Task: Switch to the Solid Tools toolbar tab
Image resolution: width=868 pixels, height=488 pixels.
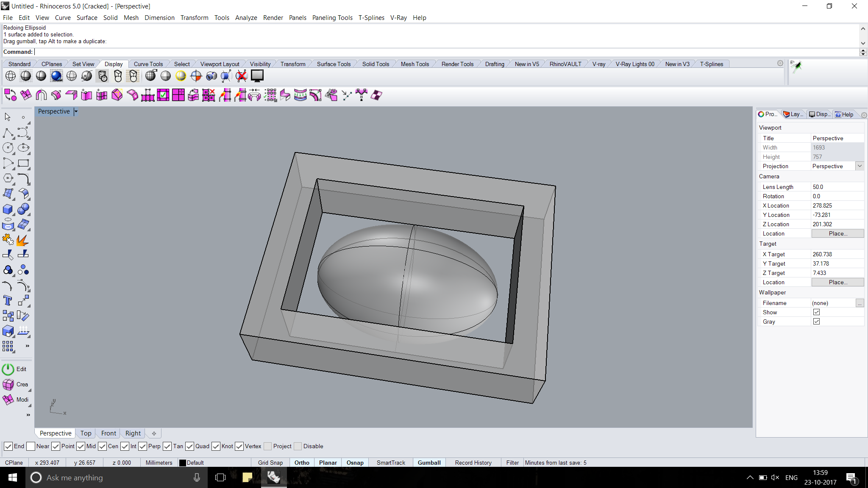Action: [376, 64]
